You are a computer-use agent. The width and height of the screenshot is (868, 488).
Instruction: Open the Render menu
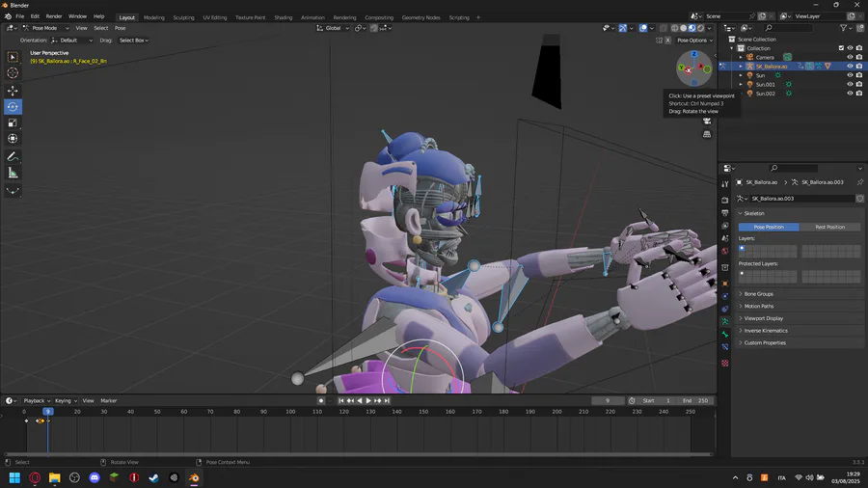54,16
